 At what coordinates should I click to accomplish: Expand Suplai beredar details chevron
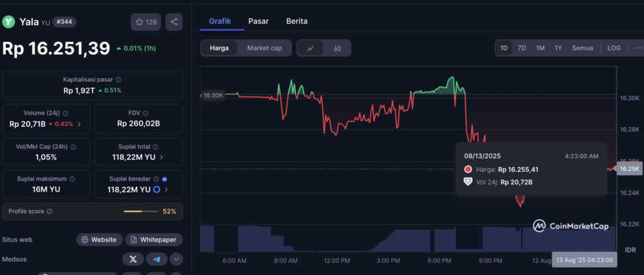coord(166,189)
